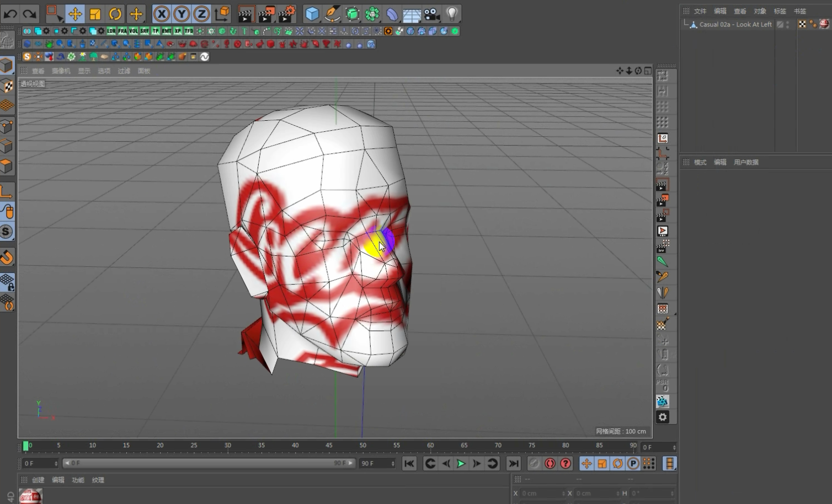This screenshot has height=504, width=832.
Task: Toggle automatic keyframing red button
Action: pos(550,464)
